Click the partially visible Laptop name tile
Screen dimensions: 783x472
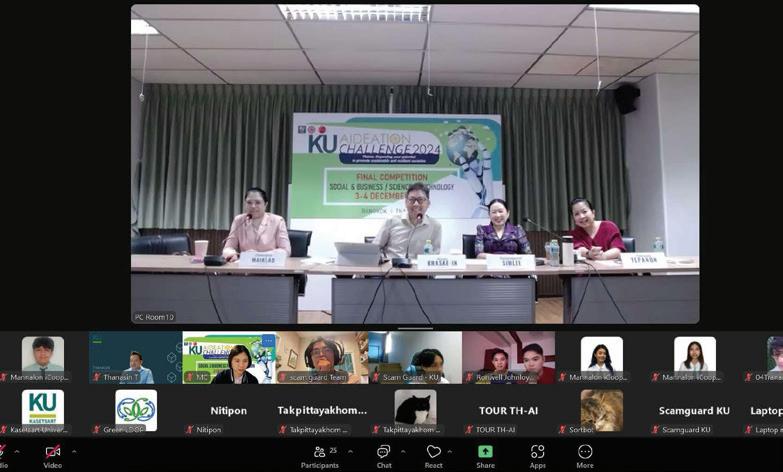click(767, 411)
